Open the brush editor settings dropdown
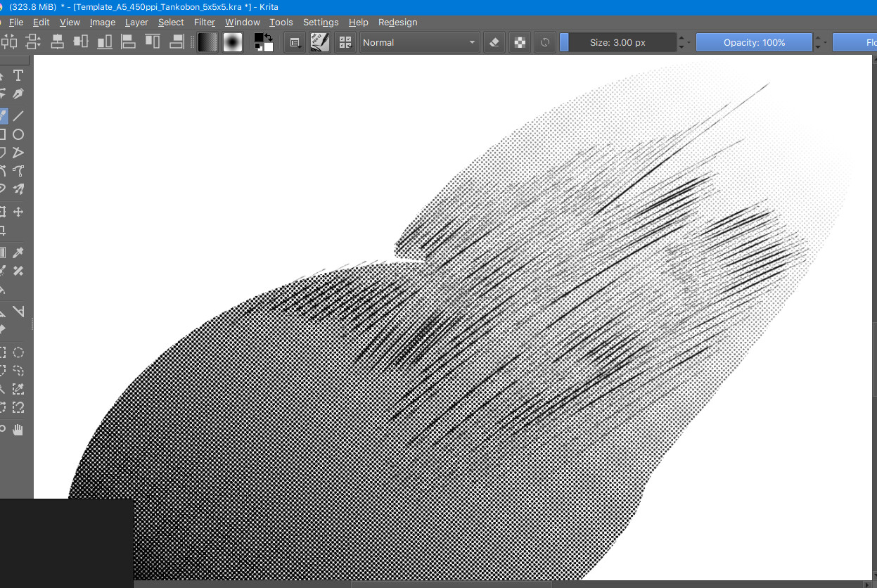Screen dimensions: 877x588 [x=295, y=42]
